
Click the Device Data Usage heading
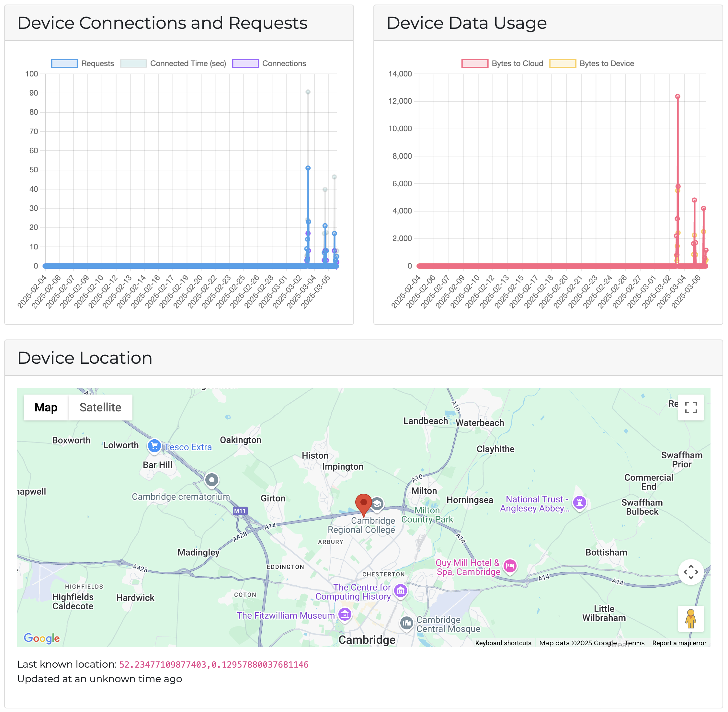point(466,23)
